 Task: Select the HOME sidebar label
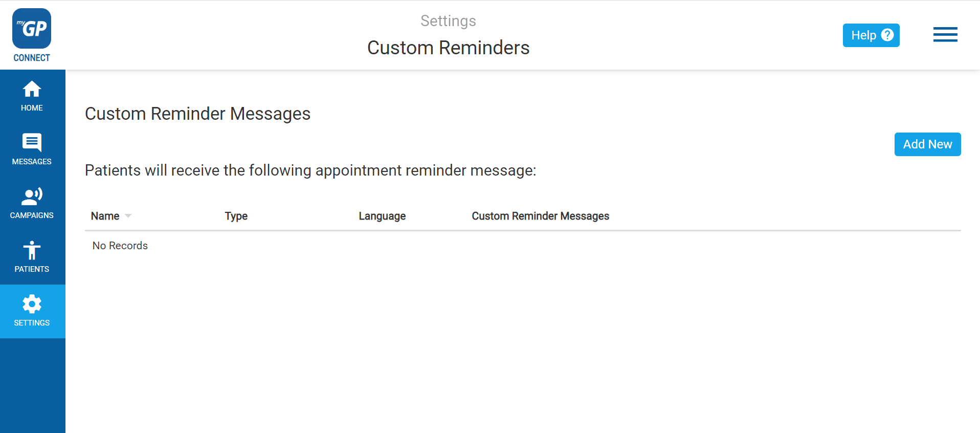pos(32,108)
